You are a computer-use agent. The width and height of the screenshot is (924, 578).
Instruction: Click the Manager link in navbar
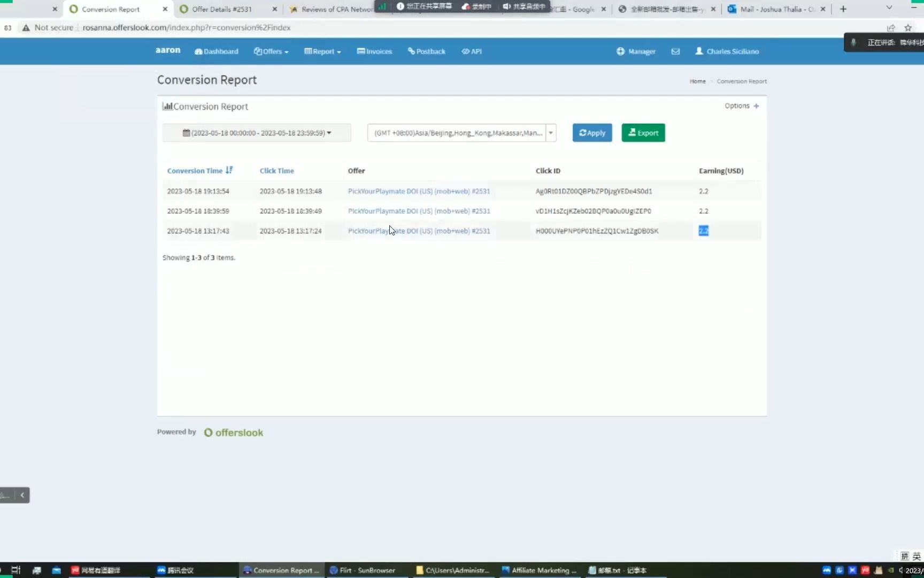(x=636, y=51)
